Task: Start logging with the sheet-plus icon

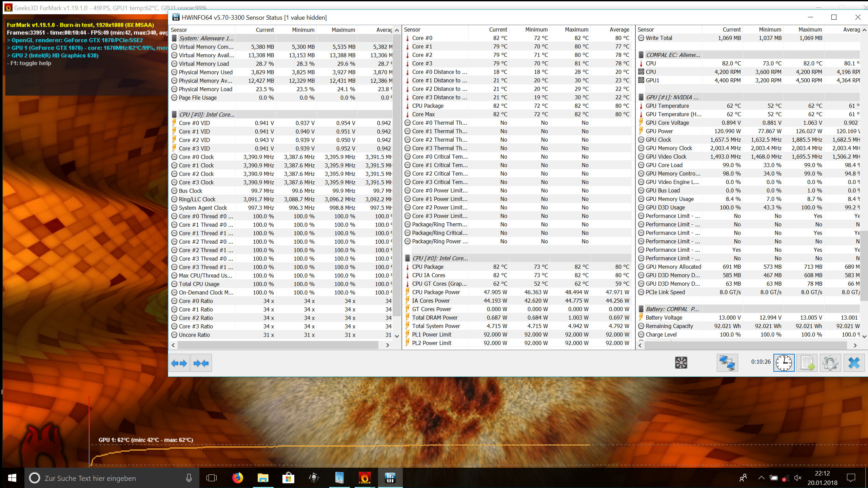Action: (x=807, y=363)
